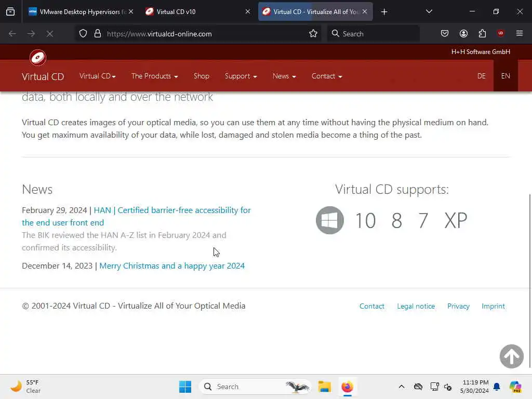Screen dimensions: 532x399
Task: Click the tracking protection shield icon
Action: 83,34
